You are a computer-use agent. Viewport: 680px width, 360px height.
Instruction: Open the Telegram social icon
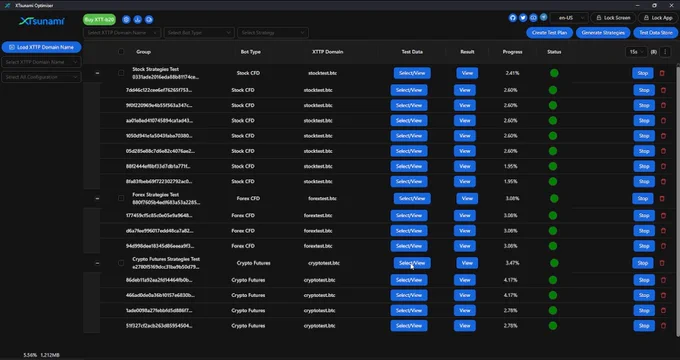pyautogui.click(x=543, y=18)
